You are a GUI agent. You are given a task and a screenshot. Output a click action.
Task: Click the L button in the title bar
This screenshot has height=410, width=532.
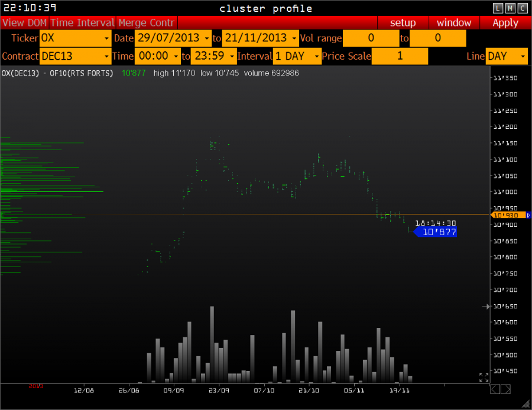pos(498,8)
